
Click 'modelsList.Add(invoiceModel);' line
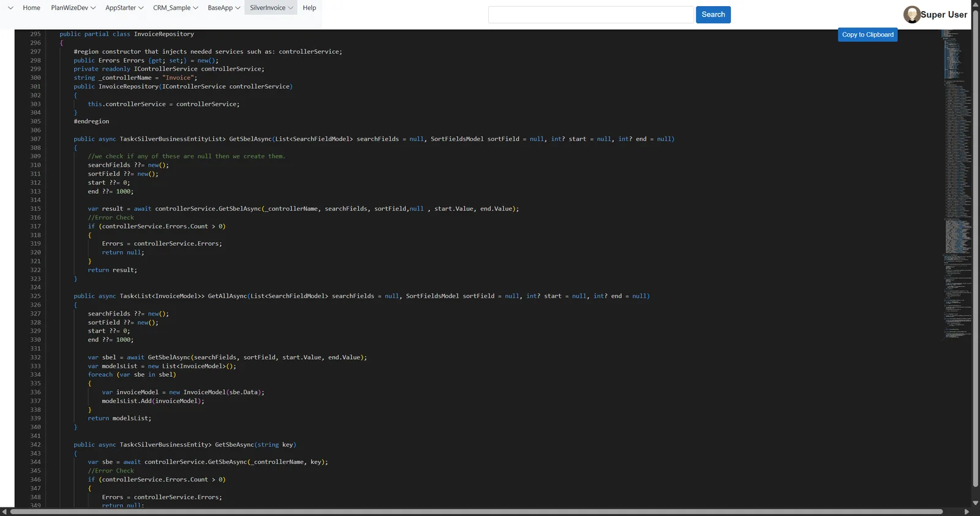153,401
